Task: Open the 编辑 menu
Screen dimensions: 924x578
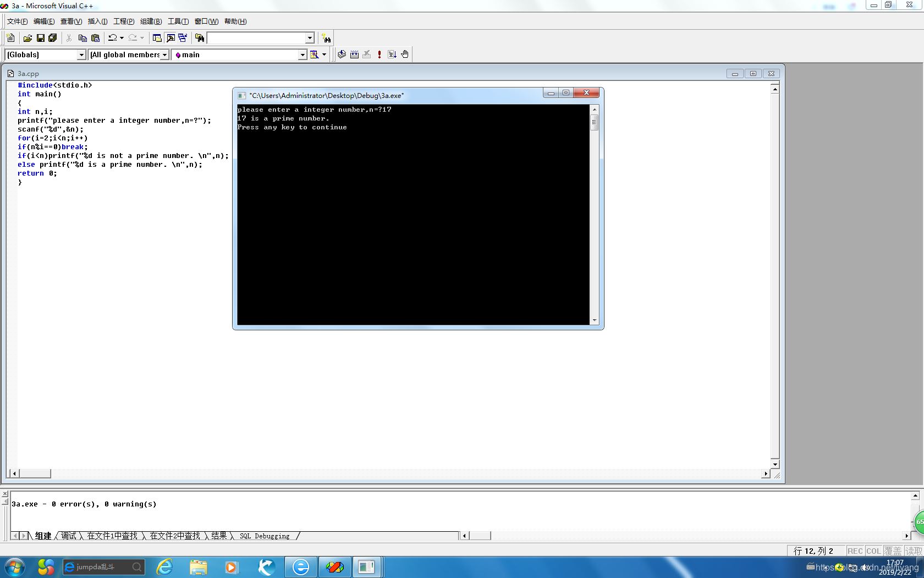Action: click(x=44, y=21)
